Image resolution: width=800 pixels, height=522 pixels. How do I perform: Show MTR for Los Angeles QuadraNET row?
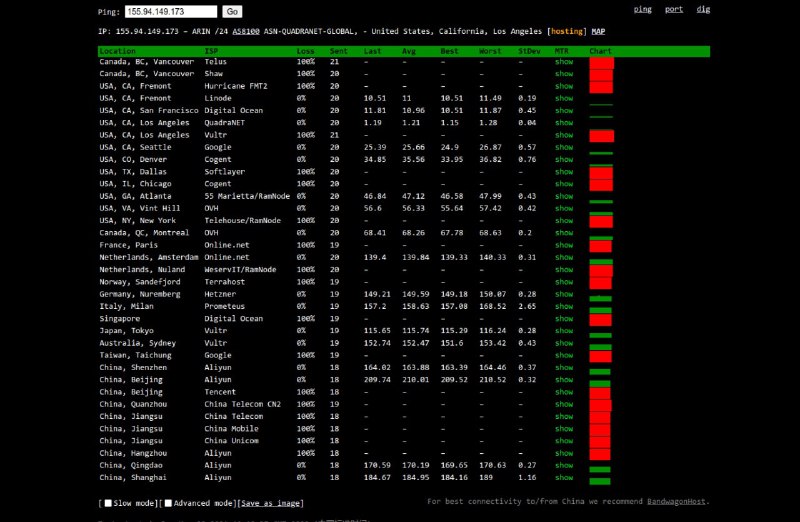point(564,123)
